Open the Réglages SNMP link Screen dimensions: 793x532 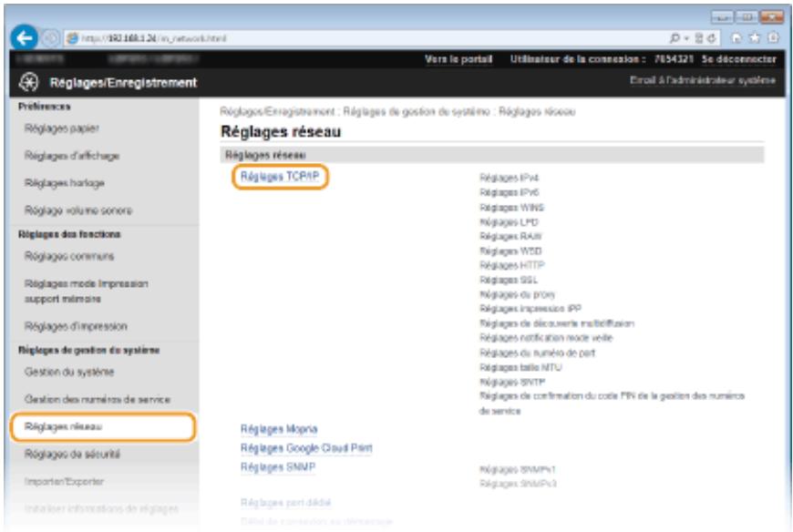click(278, 467)
